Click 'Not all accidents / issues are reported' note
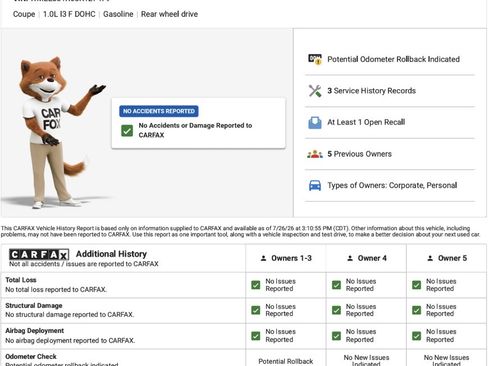The width and height of the screenshot is (488, 366). coord(84,264)
